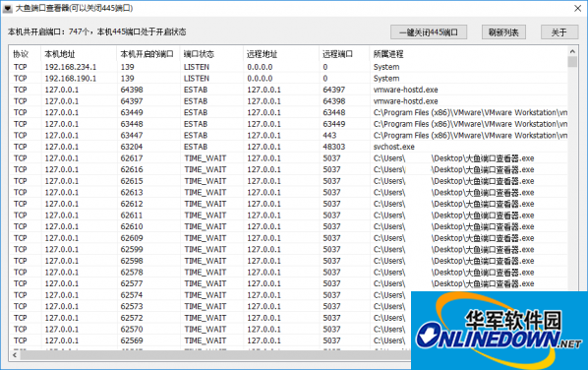
Task: Select the TIME_WAIT row for port 62617
Action: (x=288, y=158)
